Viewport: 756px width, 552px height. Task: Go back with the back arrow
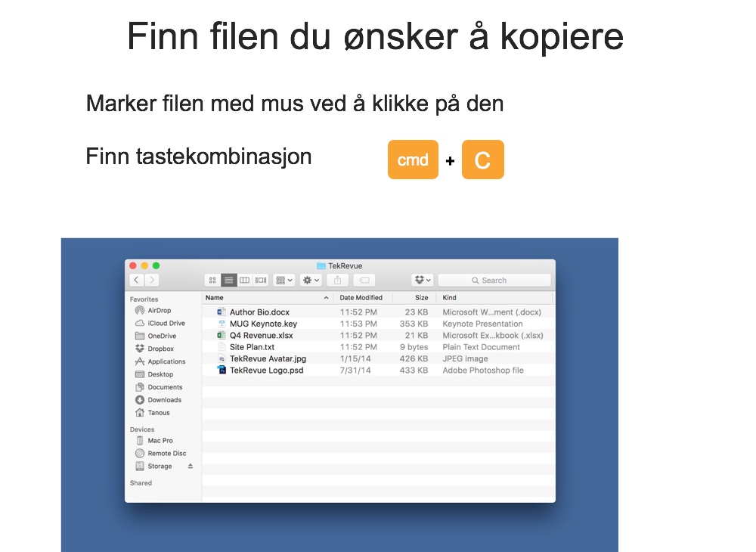pos(137,280)
